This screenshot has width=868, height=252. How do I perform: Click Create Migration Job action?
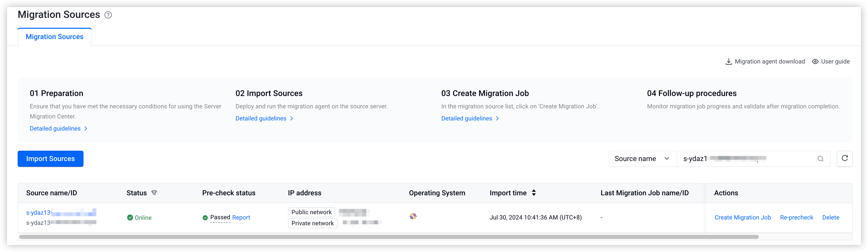coord(743,218)
